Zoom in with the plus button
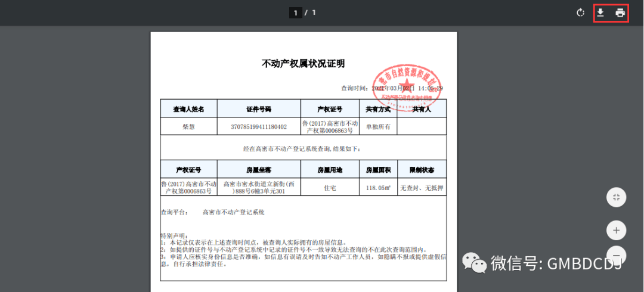 (616, 230)
